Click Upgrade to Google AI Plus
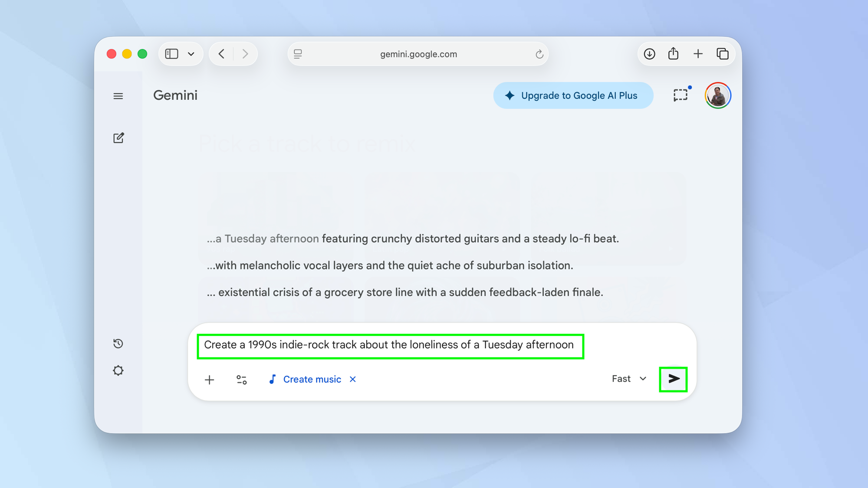The image size is (868, 488). 573,95
